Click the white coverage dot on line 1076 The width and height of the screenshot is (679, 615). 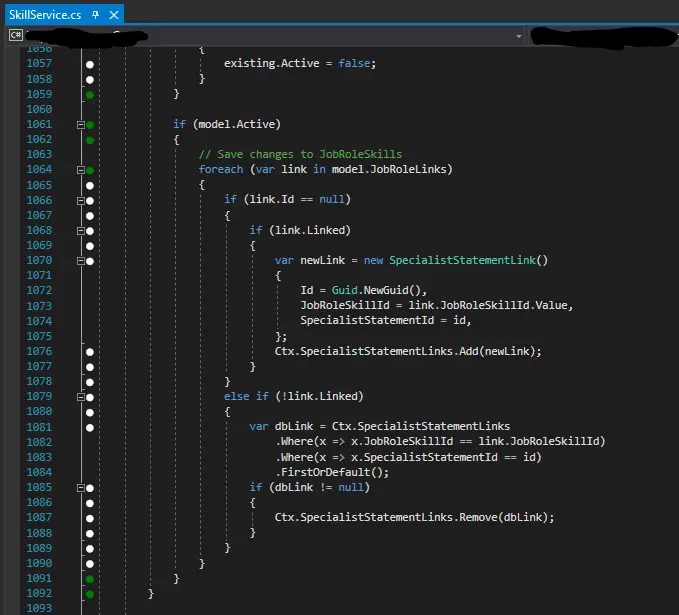(x=90, y=352)
